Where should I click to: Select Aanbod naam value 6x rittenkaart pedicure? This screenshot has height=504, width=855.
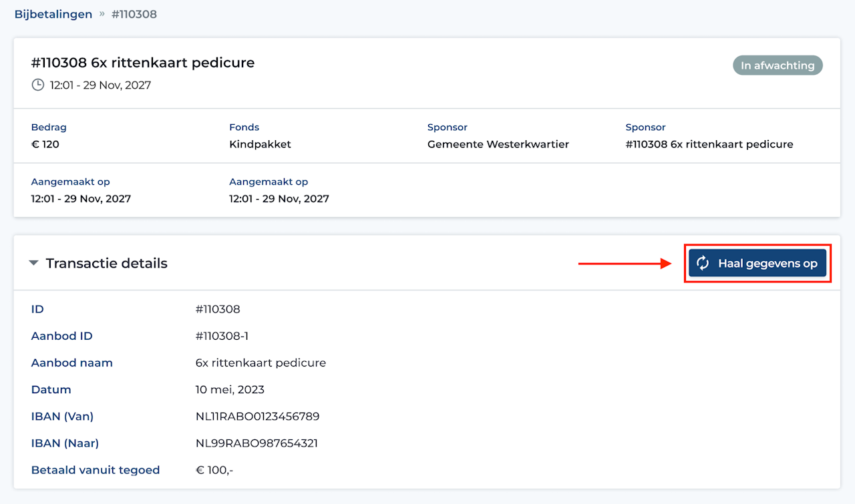tap(261, 362)
